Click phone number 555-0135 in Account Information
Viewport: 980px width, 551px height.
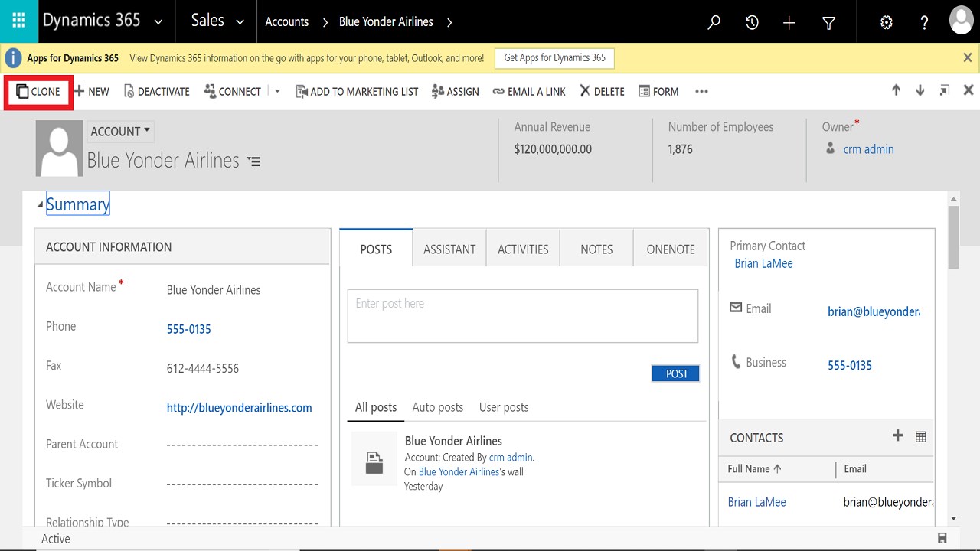[189, 329]
